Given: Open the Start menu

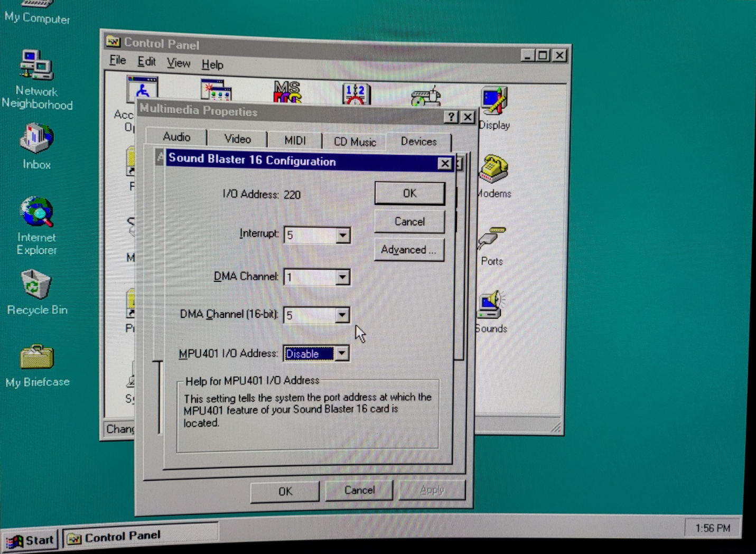Looking at the screenshot, I should click(x=31, y=540).
